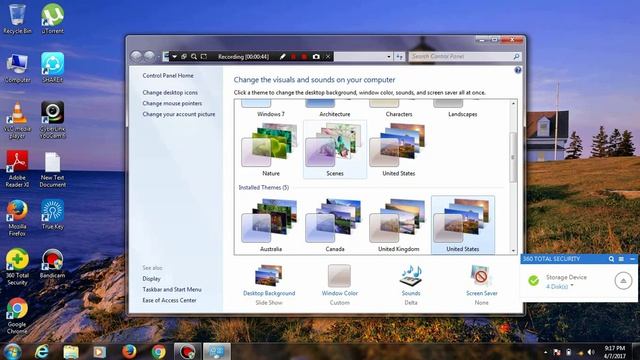Open Internet Explorer from the taskbar
Image resolution: width=640 pixels, height=360 pixels.
(42, 351)
